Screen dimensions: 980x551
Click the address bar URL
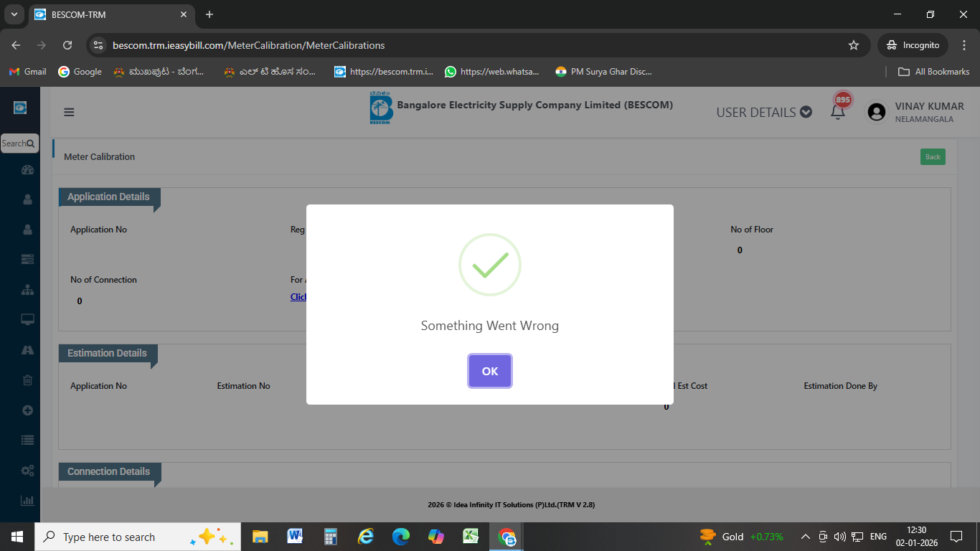point(248,45)
